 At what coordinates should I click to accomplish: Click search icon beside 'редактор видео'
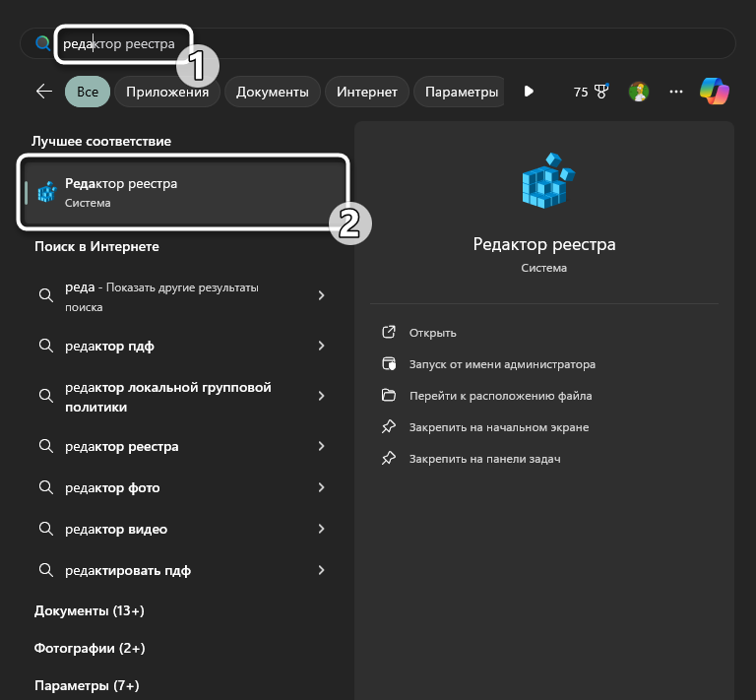46,529
